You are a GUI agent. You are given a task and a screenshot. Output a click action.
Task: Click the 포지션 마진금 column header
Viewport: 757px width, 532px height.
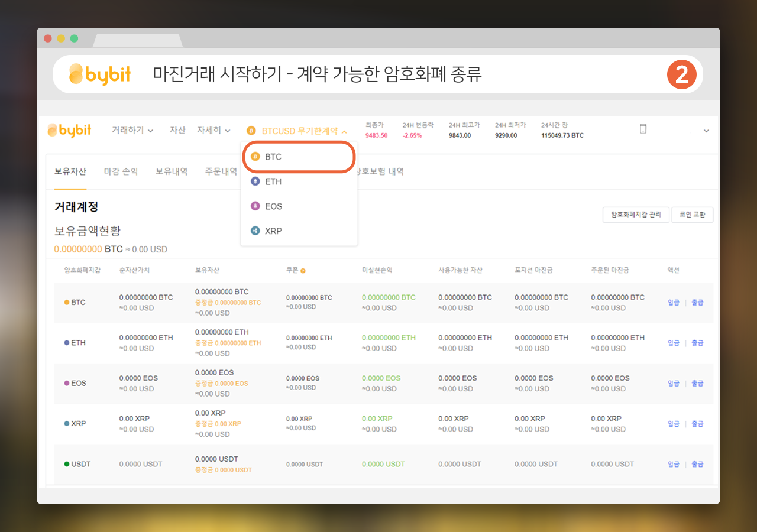(x=533, y=270)
